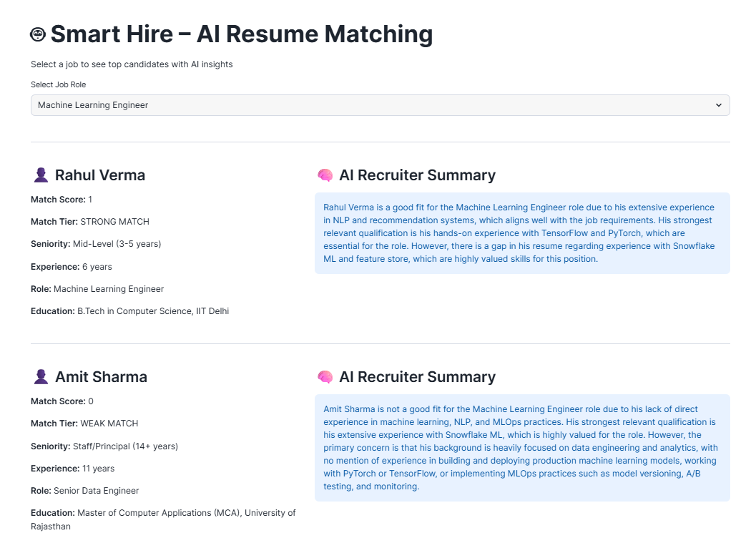The image size is (756, 533).
Task: Click Amit Sharma's Staff/Principal seniority line
Action: (104, 446)
